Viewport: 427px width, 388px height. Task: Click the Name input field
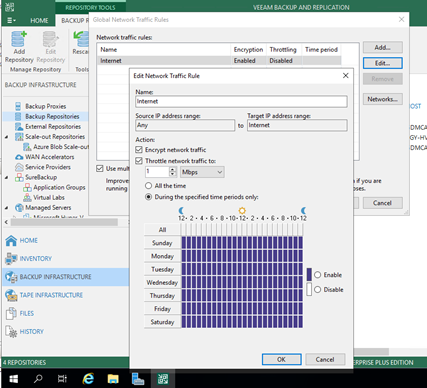tap(241, 101)
